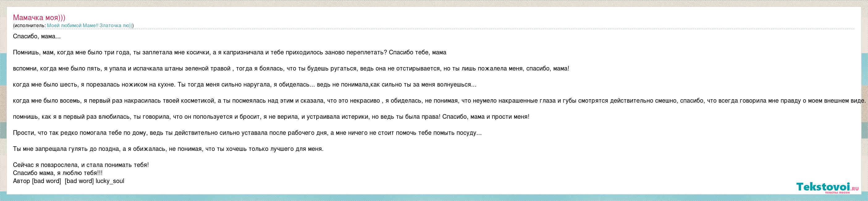Click the first '[bad word]' placeholder after 'Автор'

[46, 181]
